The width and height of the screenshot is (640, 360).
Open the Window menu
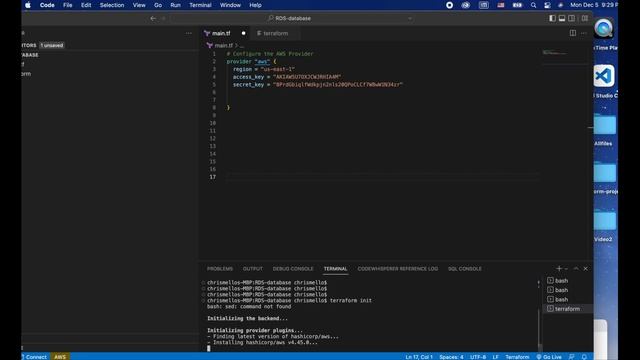pyautogui.click(x=230, y=5)
